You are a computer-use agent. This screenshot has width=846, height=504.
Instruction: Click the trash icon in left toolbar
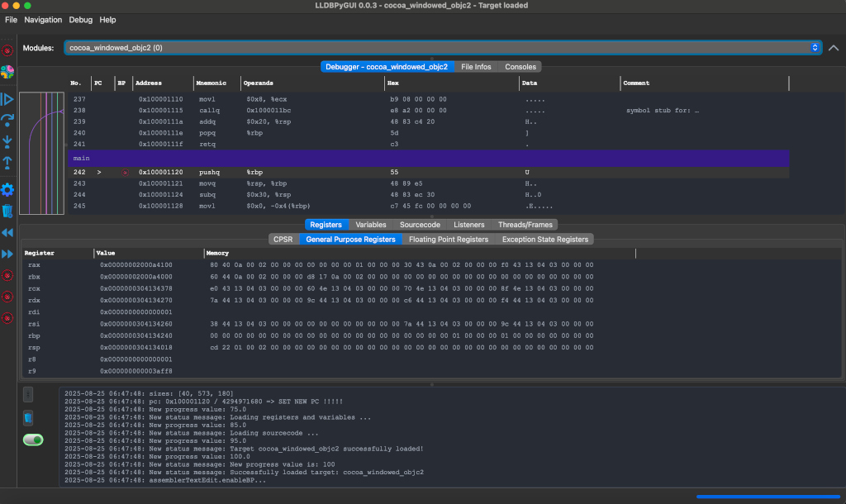click(x=7, y=212)
